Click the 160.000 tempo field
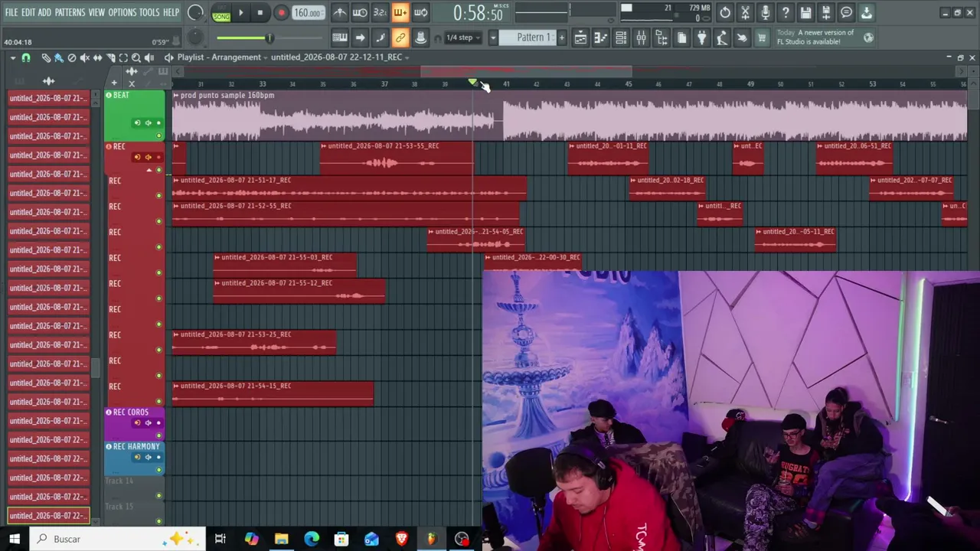Viewport: 980px width, 551px height. coord(307,13)
